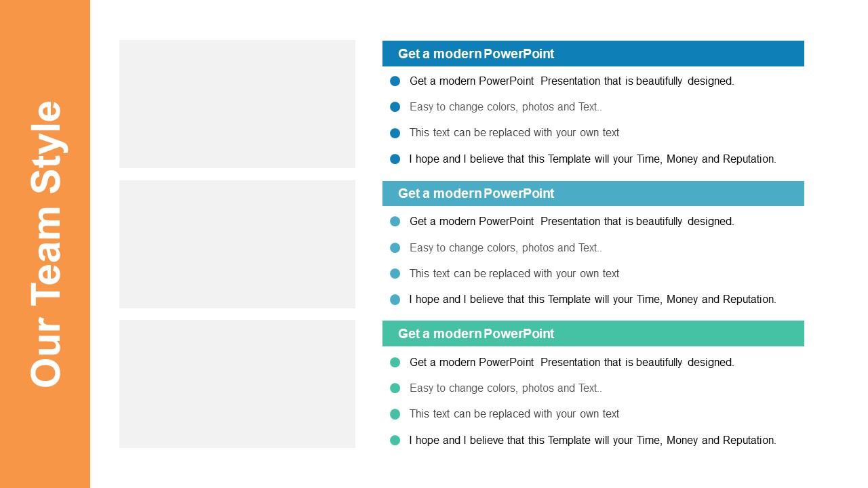Select the middle gray image placeholder
Image resolution: width=868 pixels, height=488 pixels.
coord(237,244)
